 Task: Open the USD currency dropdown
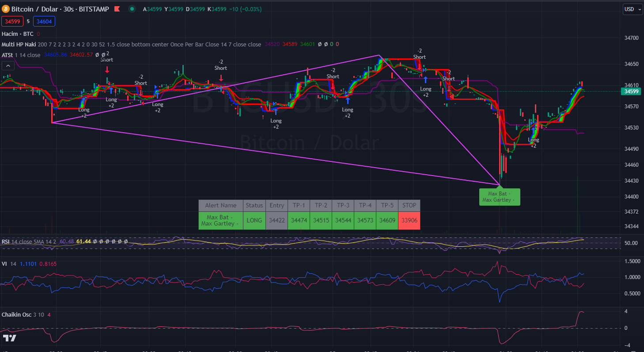(x=632, y=9)
